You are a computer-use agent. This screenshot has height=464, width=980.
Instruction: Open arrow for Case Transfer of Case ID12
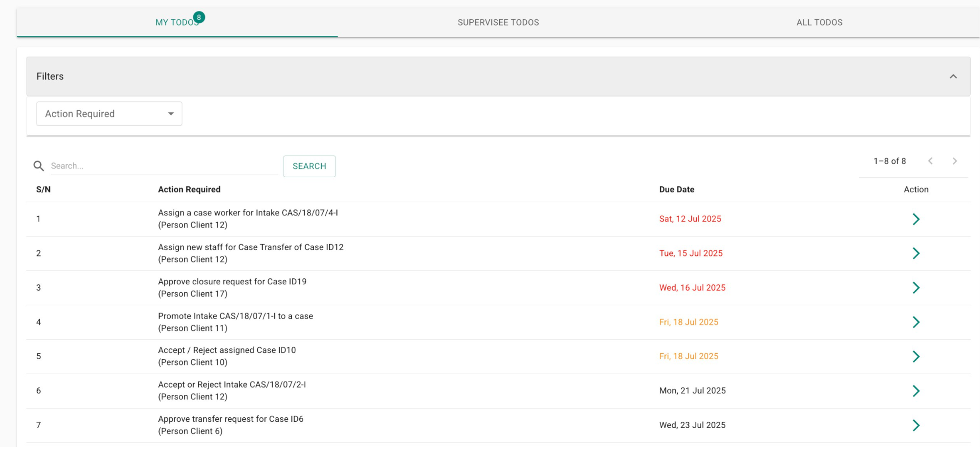916,253
